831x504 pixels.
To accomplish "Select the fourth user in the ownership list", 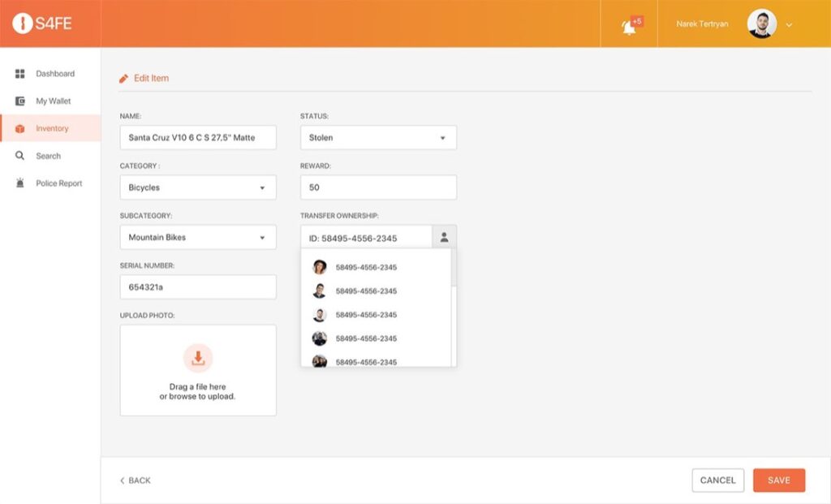I will 376,338.
